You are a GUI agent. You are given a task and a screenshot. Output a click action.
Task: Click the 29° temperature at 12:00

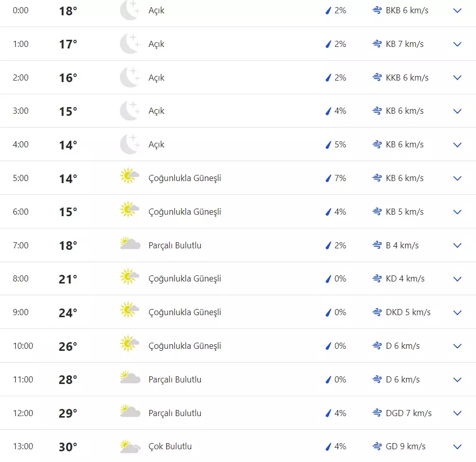coord(68,413)
